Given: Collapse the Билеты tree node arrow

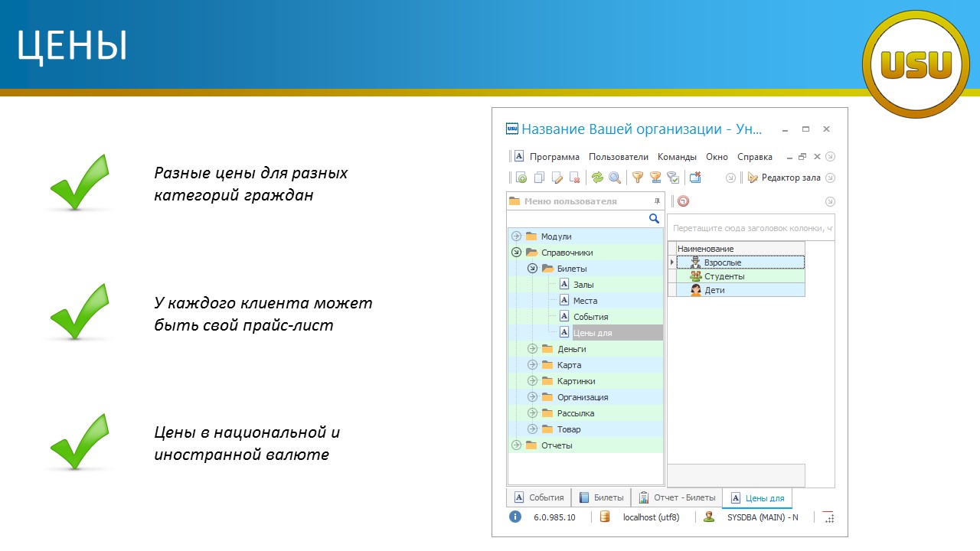Looking at the screenshot, I should (533, 269).
